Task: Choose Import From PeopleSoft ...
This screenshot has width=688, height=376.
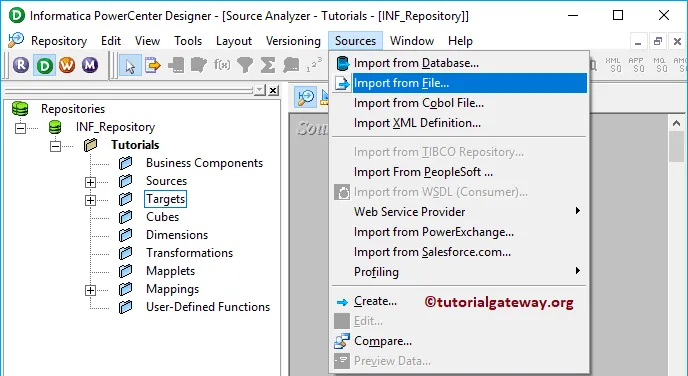Action: click(x=459, y=172)
